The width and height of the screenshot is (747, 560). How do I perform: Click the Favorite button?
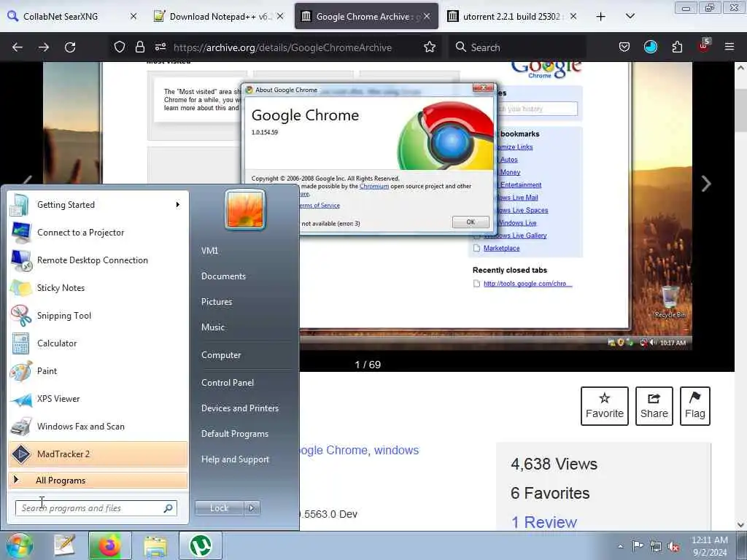pyautogui.click(x=605, y=406)
